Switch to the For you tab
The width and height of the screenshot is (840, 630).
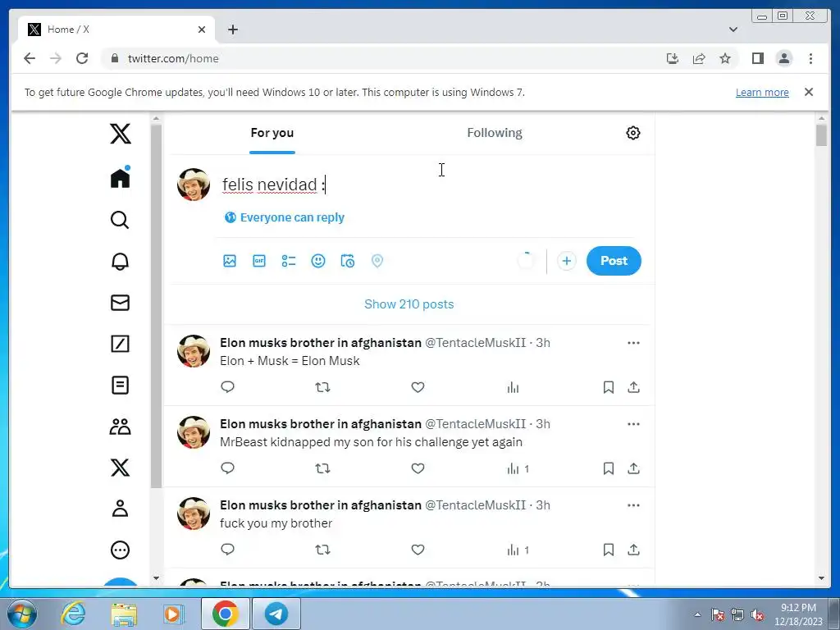point(272,133)
